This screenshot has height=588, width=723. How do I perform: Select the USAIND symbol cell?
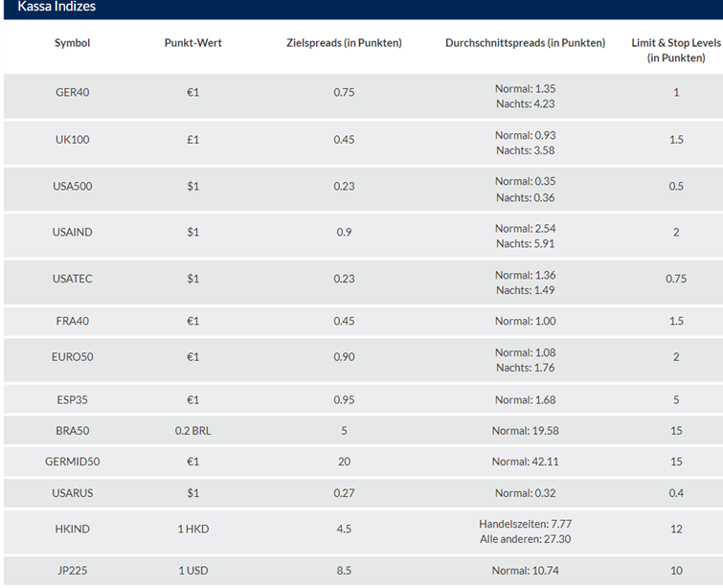[73, 232]
